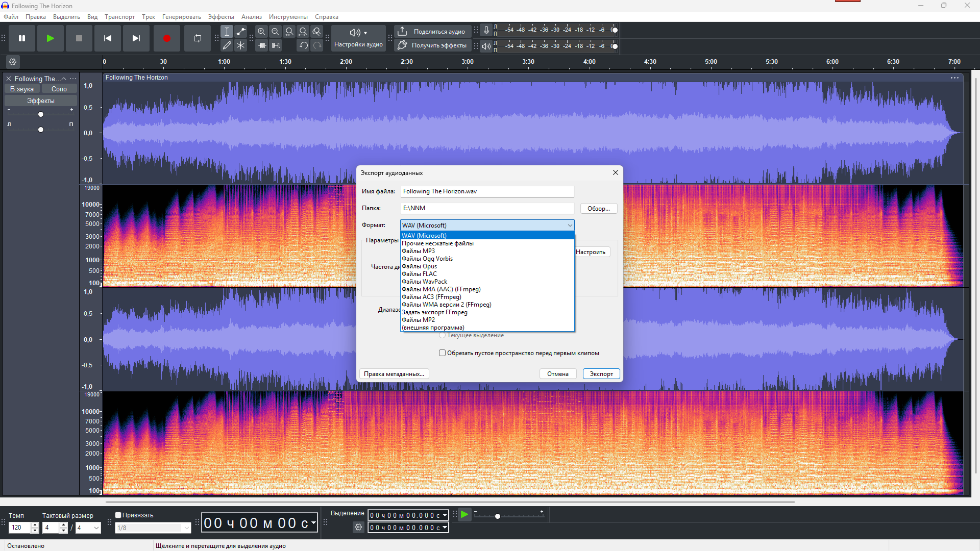Fit project to width zoom icon
This screenshot has width=980, height=551.
coord(303,32)
